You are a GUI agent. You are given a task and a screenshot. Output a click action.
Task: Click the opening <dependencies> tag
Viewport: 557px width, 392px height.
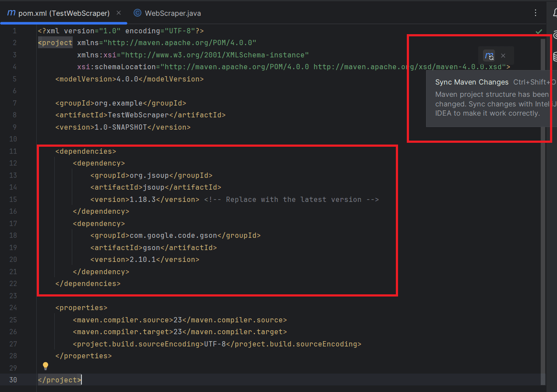coord(86,151)
